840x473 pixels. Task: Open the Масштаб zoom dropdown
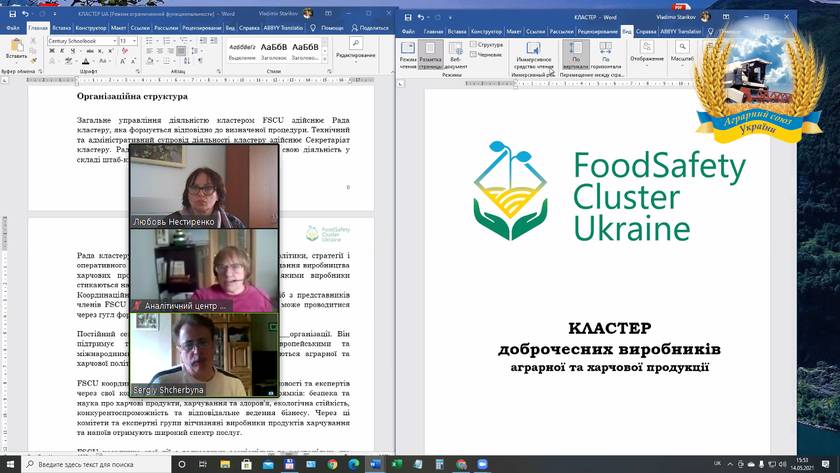(x=682, y=54)
